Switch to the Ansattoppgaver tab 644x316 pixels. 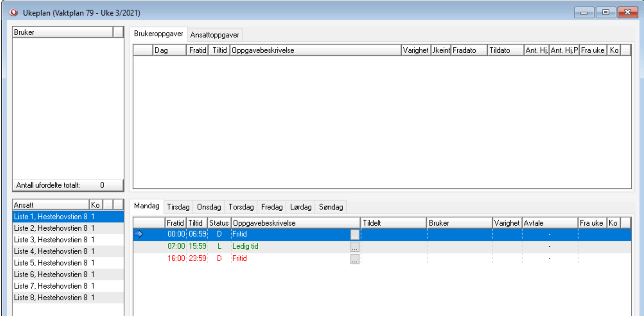(x=215, y=35)
